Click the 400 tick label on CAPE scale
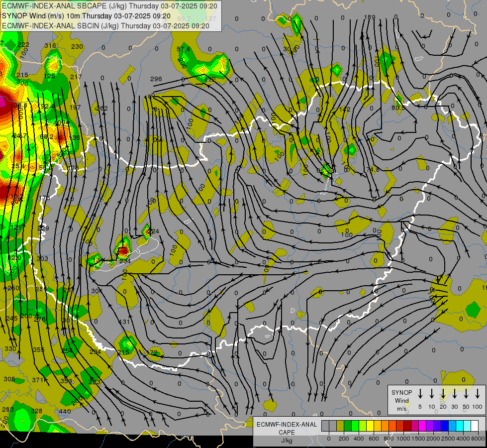Viewport: 487px width, 448px height. pos(359,439)
